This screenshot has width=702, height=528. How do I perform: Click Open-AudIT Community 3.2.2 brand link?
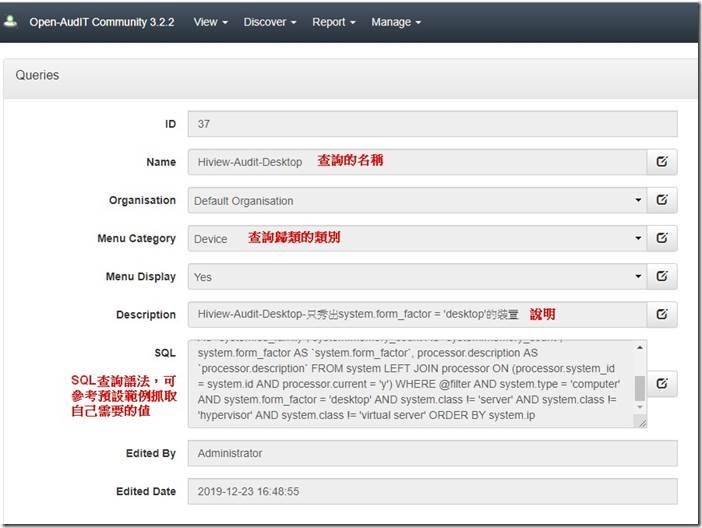click(x=102, y=22)
